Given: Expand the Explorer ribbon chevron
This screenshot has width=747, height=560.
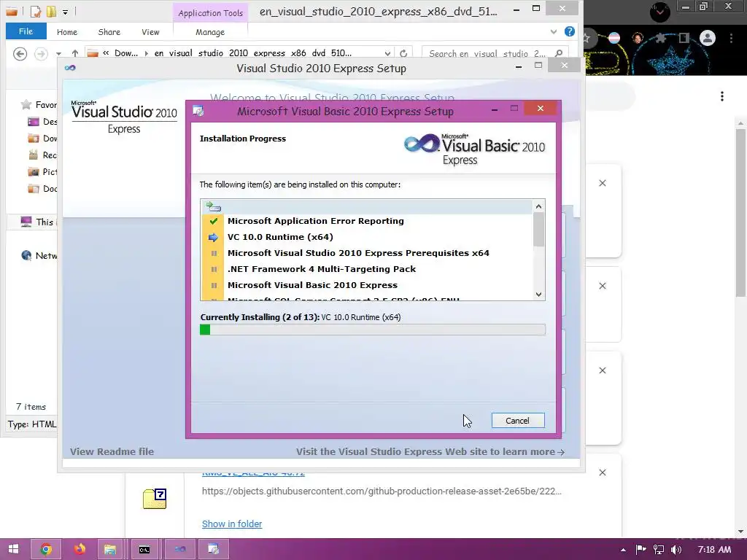Looking at the screenshot, I should click(554, 32).
